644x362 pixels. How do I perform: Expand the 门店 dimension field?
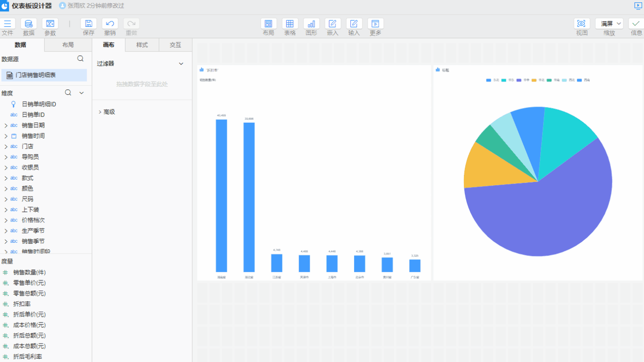pos(6,147)
